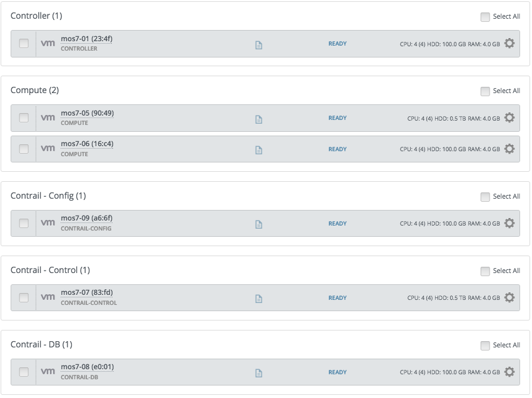
Task: Click gear icon on mos7-06 row
Action: (x=509, y=149)
